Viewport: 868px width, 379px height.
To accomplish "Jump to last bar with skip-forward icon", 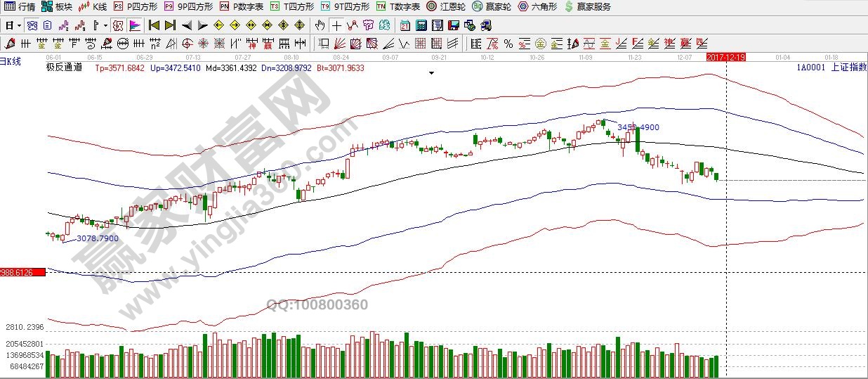I will pyautogui.click(x=170, y=25).
